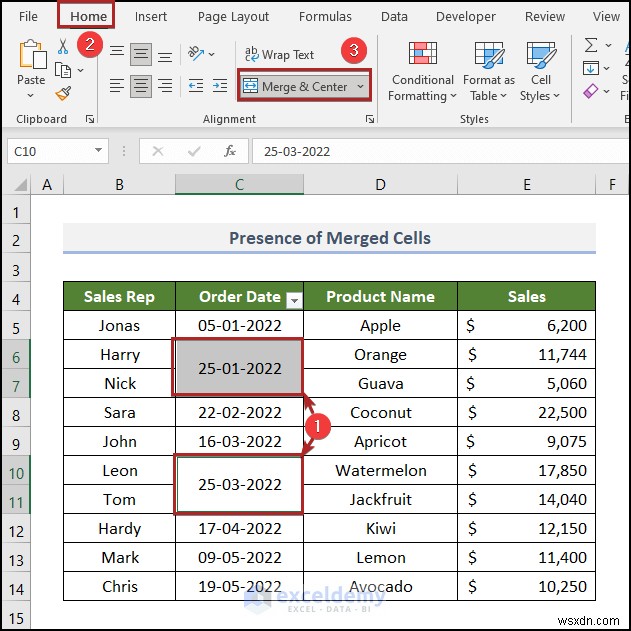
Task: Click the formula bar showing 25-03-2022
Action: pyautogui.click(x=441, y=151)
